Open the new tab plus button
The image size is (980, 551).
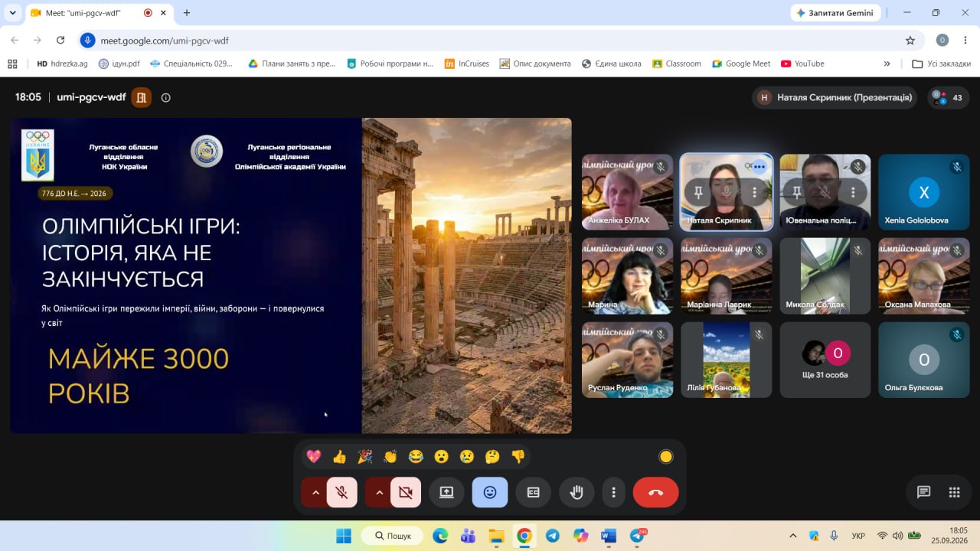point(187,13)
